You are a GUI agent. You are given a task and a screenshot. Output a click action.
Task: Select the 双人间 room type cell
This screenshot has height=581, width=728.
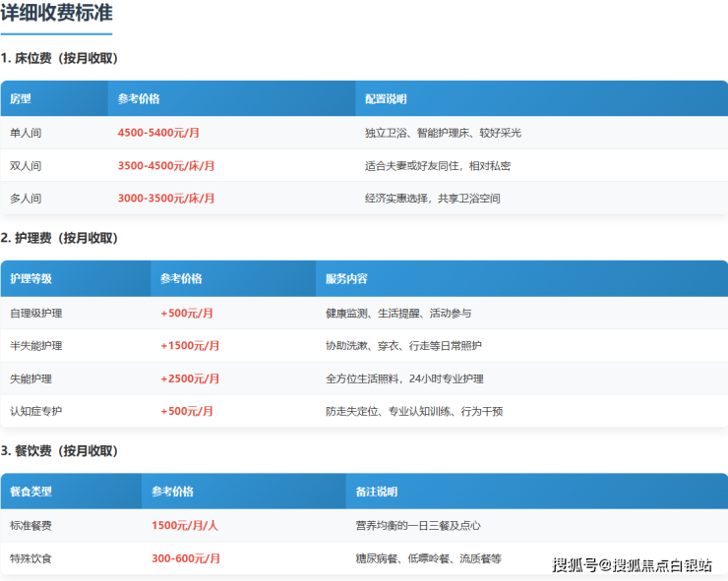coord(26,165)
